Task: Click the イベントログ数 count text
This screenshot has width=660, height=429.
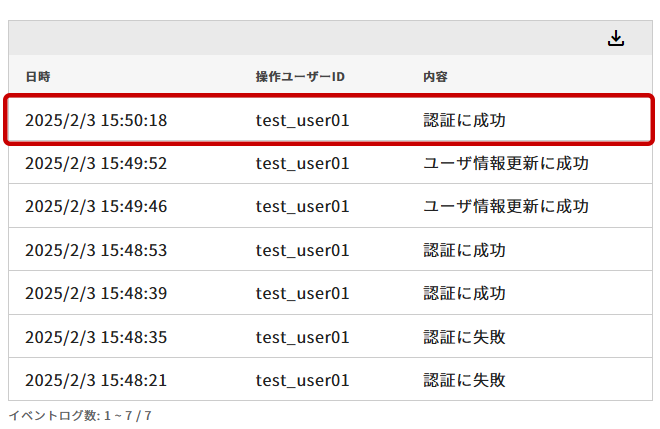Action: click(80, 415)
